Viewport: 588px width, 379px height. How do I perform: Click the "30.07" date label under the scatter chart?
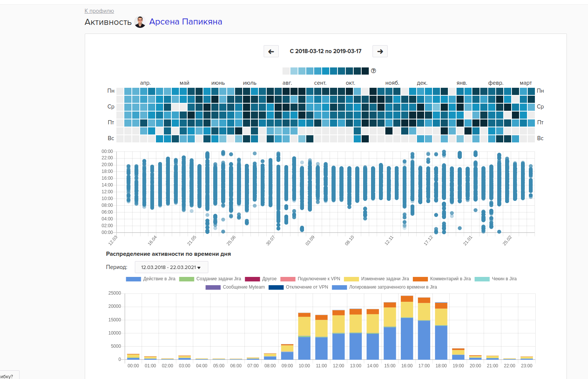click(270, 240)
